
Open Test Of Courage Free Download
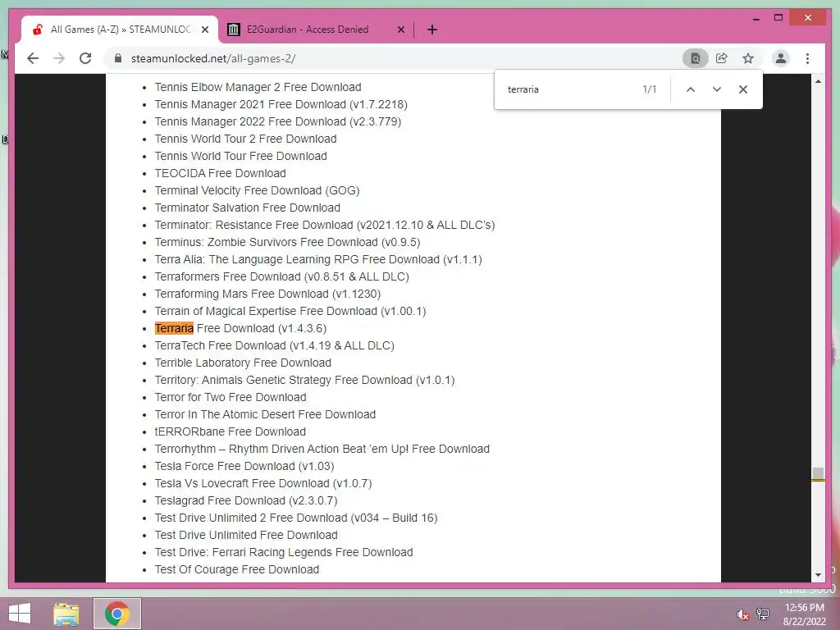[x=237, y=569]
